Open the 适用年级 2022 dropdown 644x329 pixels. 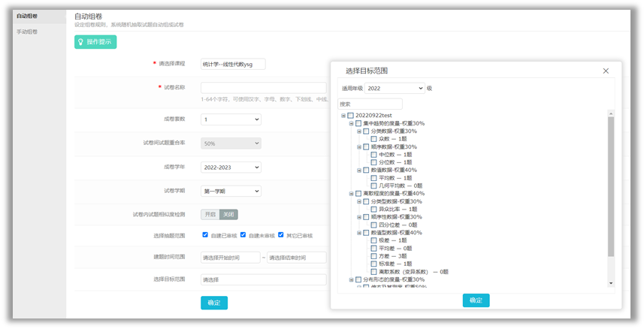pos(395,89)
